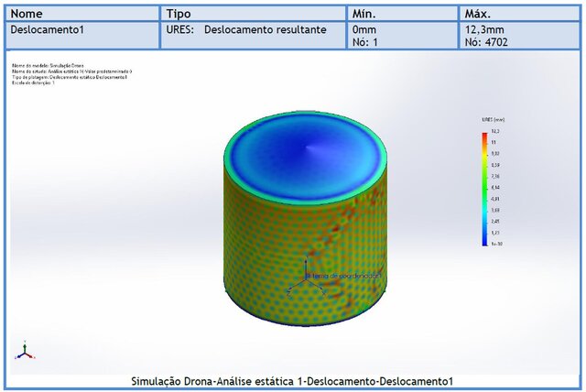586x392 pixels.
Task: Click the green middle of the URES legend bar
Action: tap(484, 188)
